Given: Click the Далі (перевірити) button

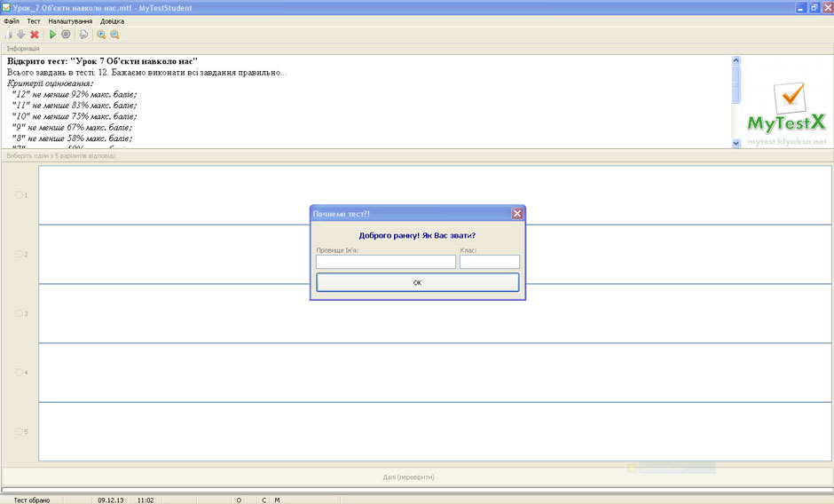Looking at the screenshot, I should click(x=416, y=476).
